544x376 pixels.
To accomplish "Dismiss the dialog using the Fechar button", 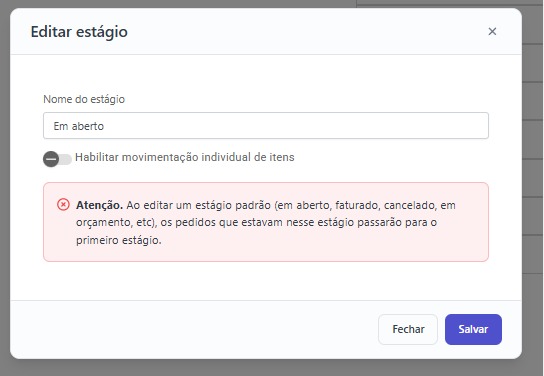I will (408, 329).
